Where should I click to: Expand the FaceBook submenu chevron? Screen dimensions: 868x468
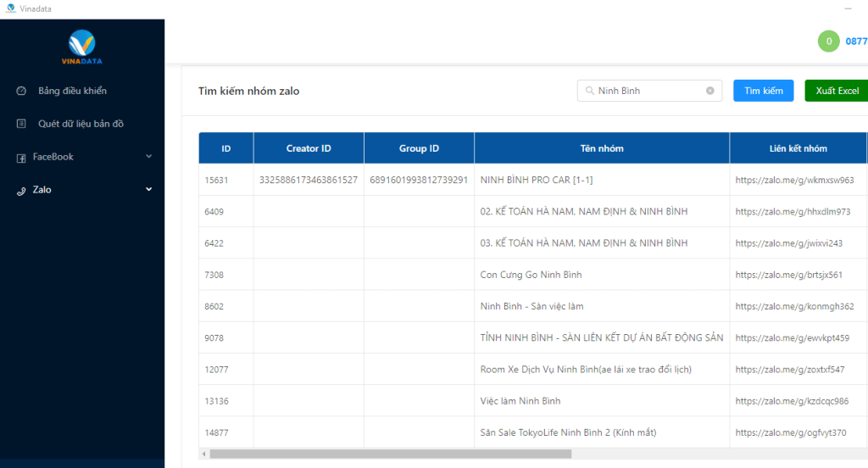click(x=148, y=156)
